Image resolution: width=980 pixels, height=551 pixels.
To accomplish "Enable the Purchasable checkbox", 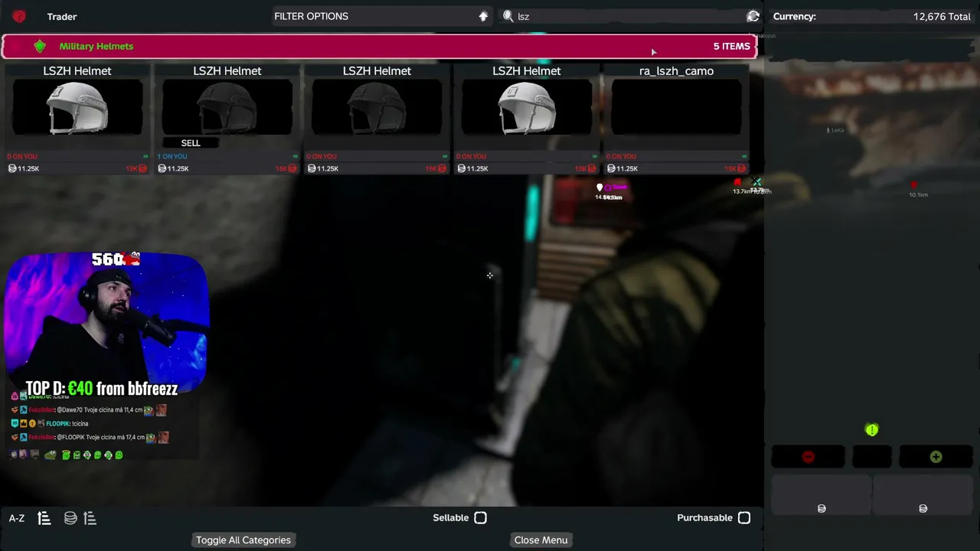I will (743, 518).
